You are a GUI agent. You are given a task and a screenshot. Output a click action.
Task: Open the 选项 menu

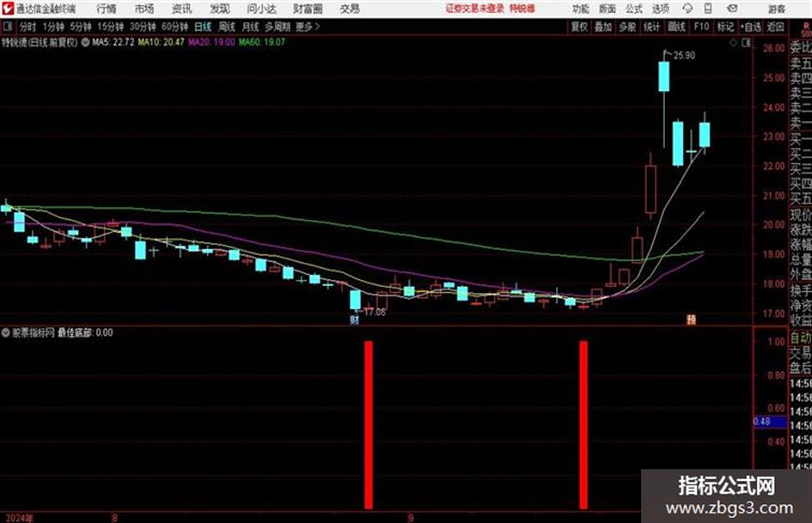(x=660, y=9)
